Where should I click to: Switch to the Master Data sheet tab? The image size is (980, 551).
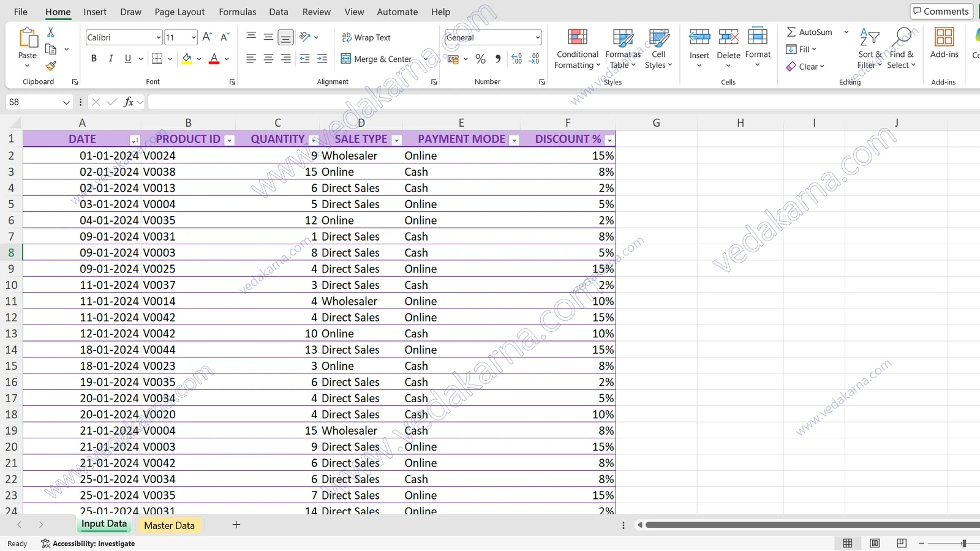coord(169,525)
